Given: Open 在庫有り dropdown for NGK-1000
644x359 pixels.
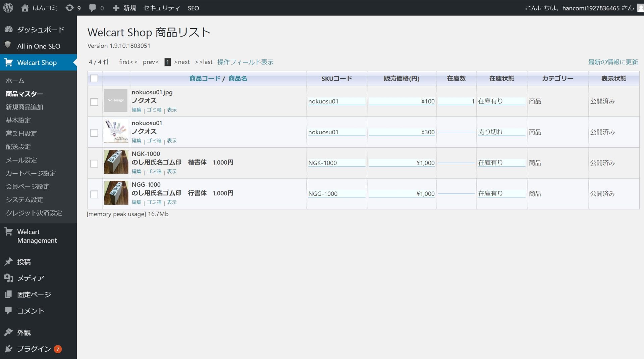Looking at the screenshot, I should tap(501, 163).
